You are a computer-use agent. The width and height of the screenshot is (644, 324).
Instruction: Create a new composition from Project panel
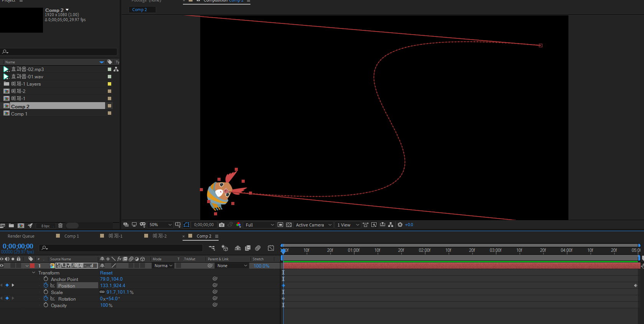click(x=21, y=226)
